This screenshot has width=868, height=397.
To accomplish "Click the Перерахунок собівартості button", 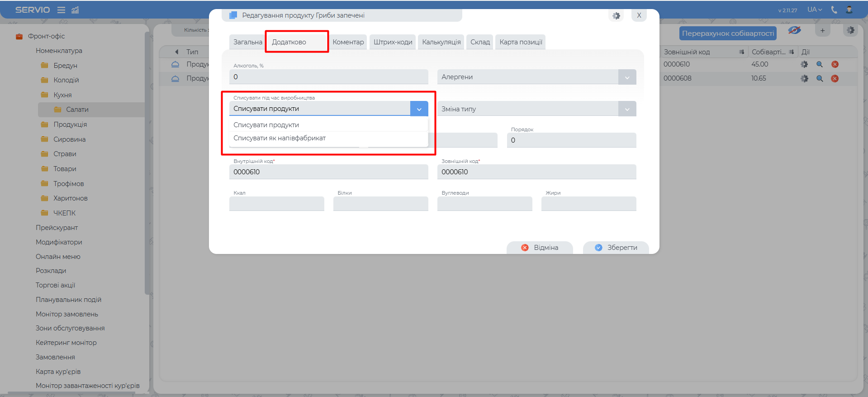I will coord(727,33).
